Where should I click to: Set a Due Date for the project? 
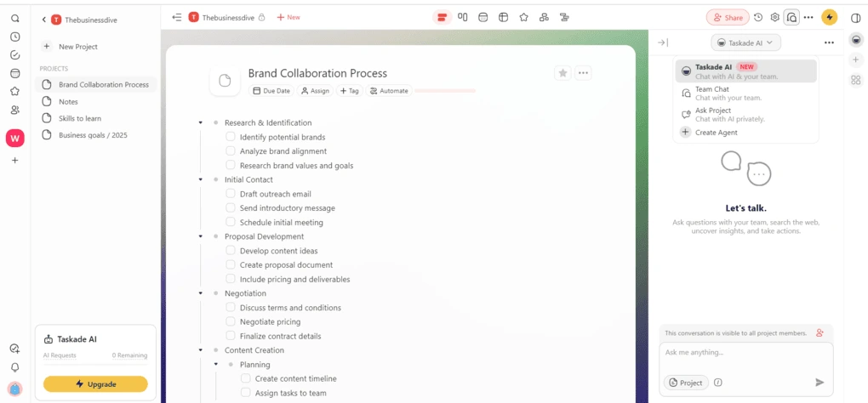click(x=271, y=91)
